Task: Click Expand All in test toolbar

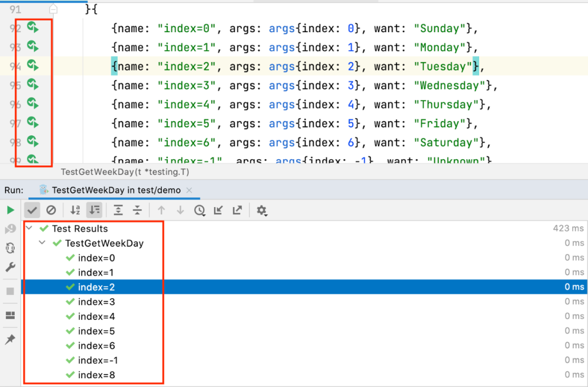Action: pos(118,210)
